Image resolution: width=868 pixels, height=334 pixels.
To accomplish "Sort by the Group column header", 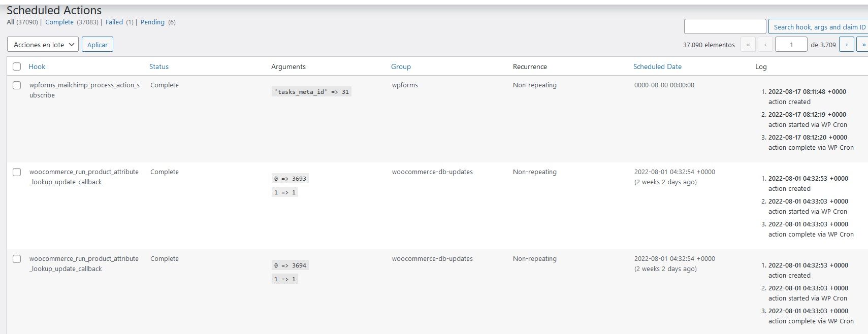I will coord(401,66).
